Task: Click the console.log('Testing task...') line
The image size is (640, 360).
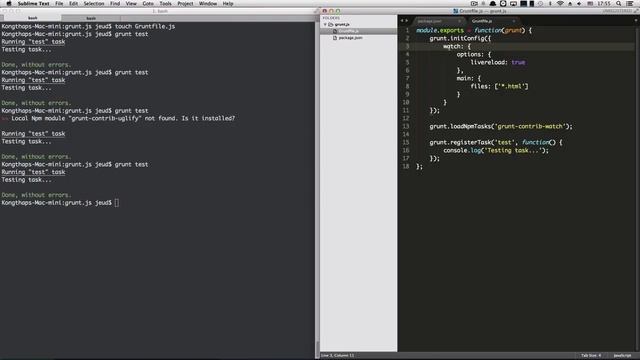Action: point(496,151)
